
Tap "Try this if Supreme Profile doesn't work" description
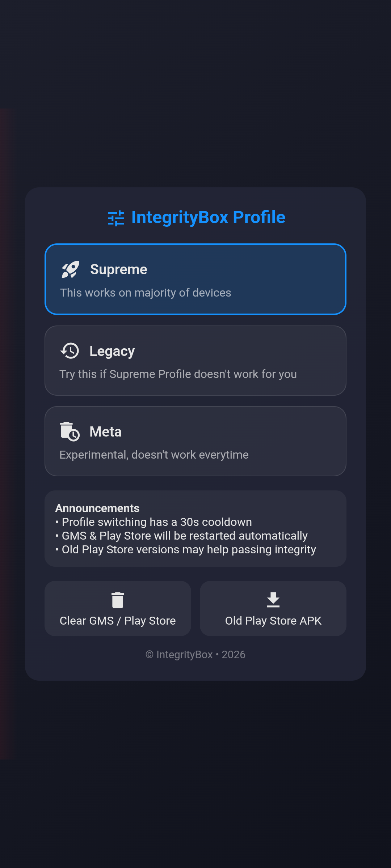178,374
